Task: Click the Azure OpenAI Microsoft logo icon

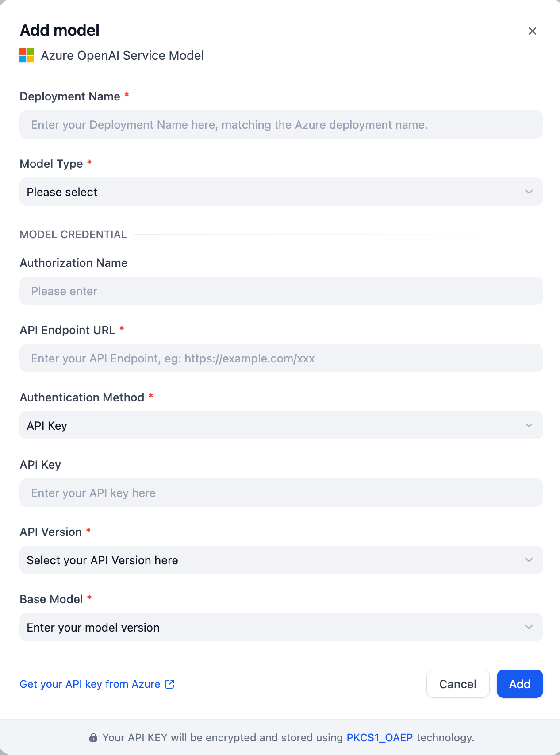Action: coord(27,56)
